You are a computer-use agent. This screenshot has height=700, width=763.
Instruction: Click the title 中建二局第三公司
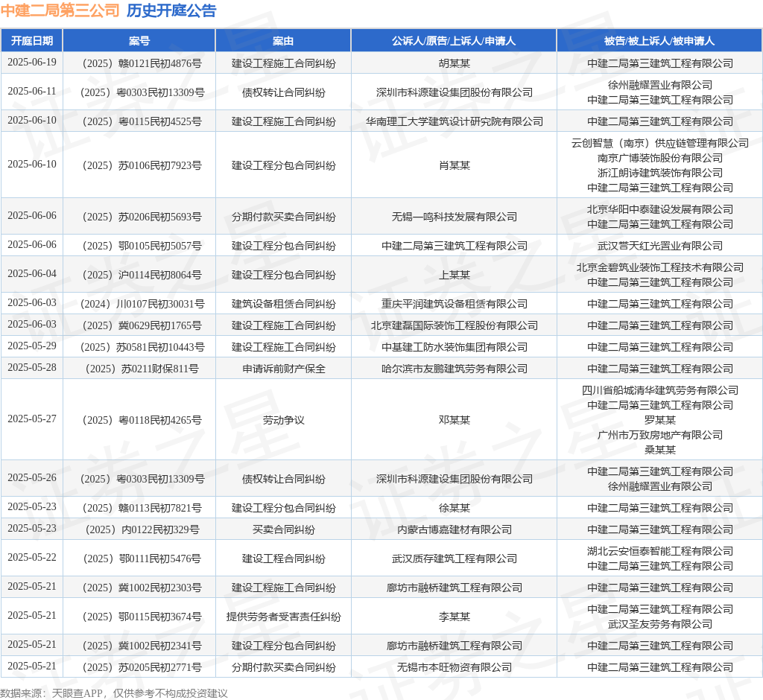tap(60, 10)
